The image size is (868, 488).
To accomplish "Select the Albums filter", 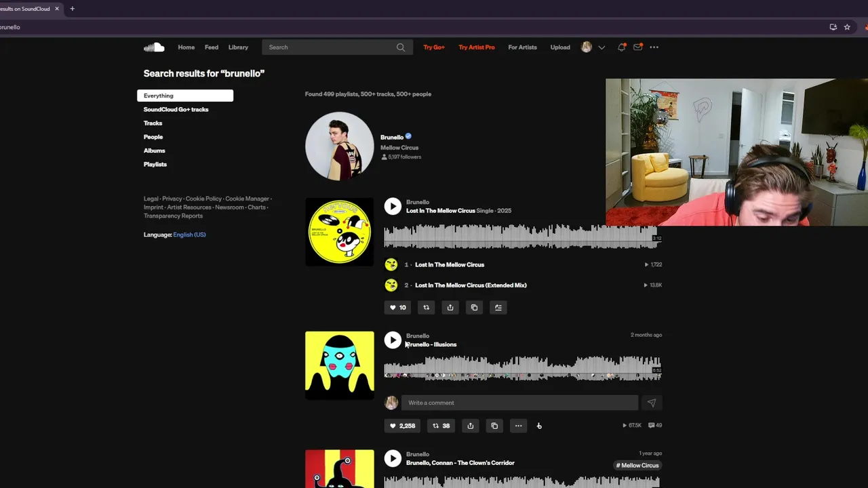I will tap(154, 150).
